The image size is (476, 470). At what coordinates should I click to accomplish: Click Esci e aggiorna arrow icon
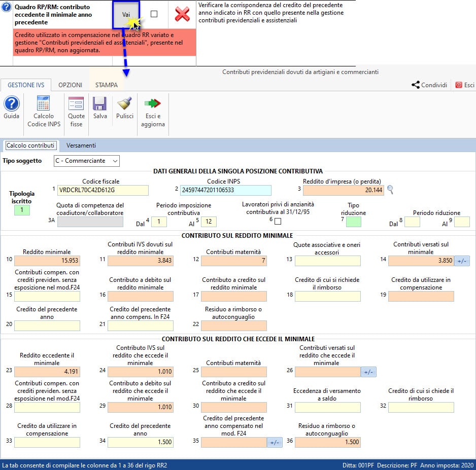pos(153,104)
